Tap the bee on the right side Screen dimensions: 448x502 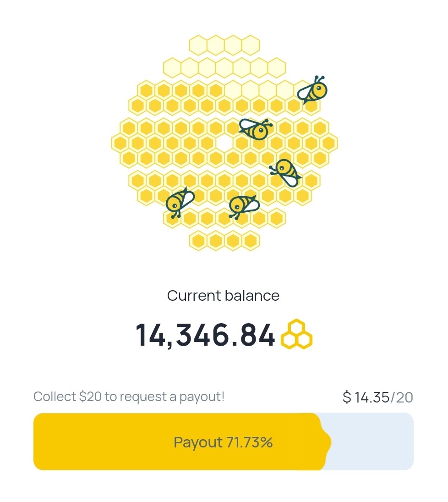click(285, 173)
